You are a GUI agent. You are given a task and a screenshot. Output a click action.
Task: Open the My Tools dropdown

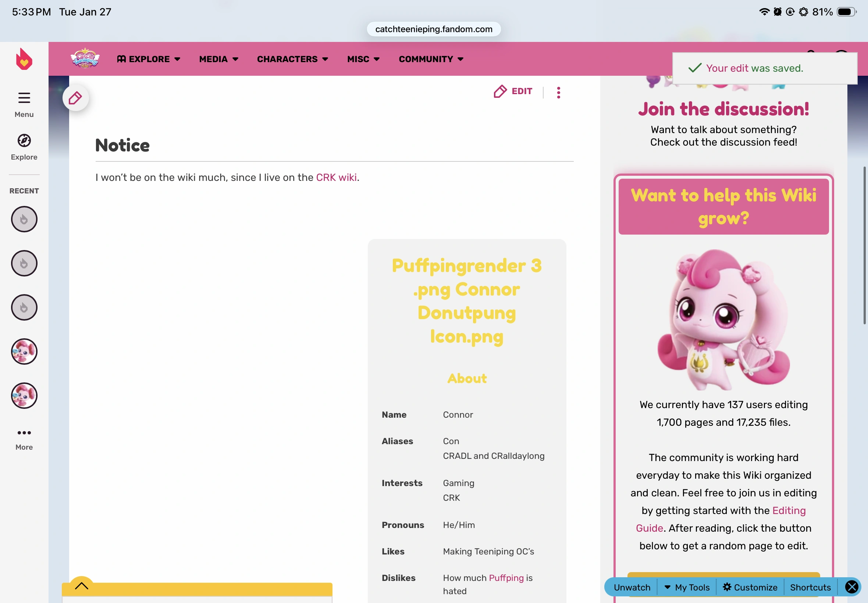(687, 587)
